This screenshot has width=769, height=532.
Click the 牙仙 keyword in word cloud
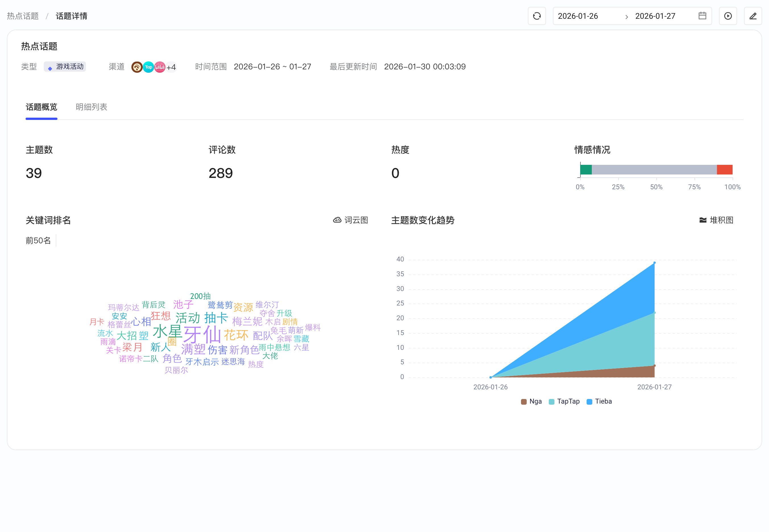pos(202,334)
